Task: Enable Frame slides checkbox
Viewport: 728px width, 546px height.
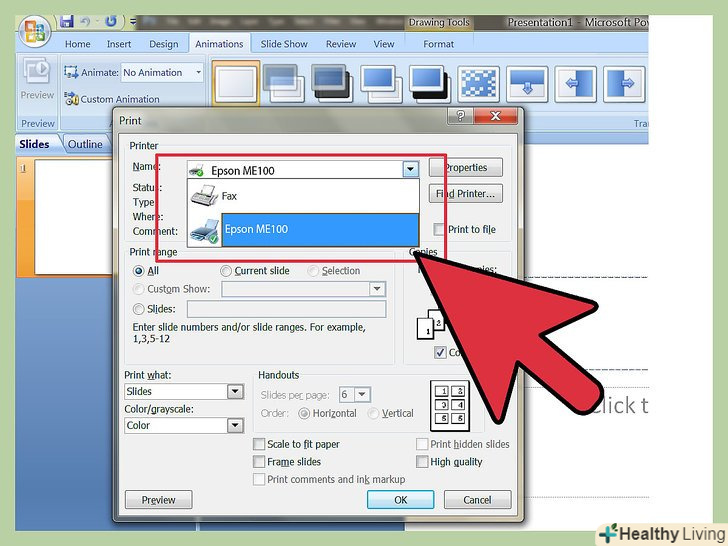Action: (x=259, y=462)
